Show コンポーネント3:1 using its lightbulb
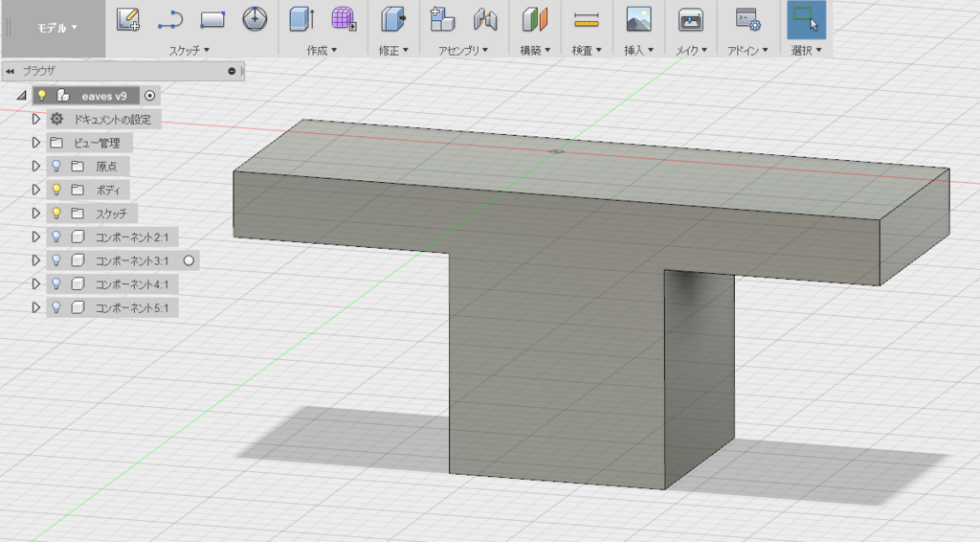Screen dimensions: 980x542 point(56,260)
